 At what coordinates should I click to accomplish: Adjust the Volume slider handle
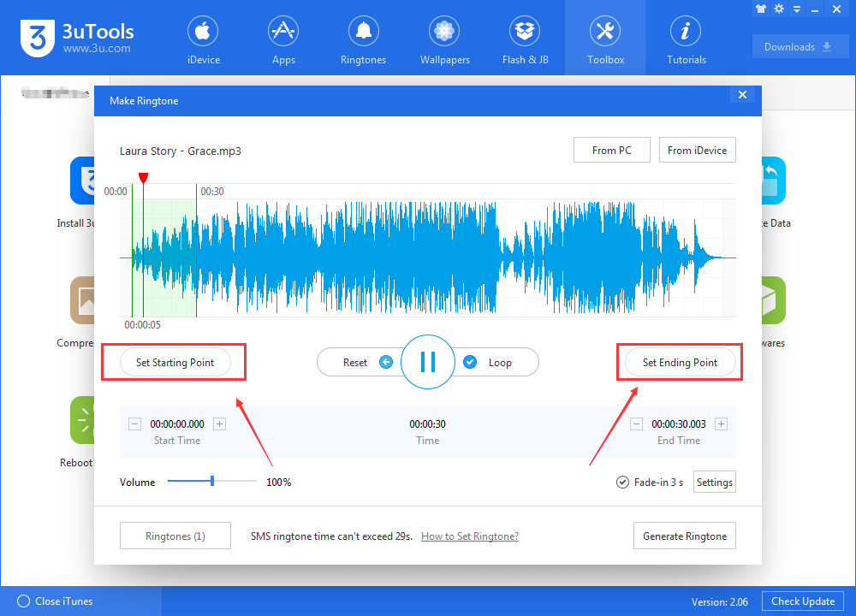coord(212,481)
